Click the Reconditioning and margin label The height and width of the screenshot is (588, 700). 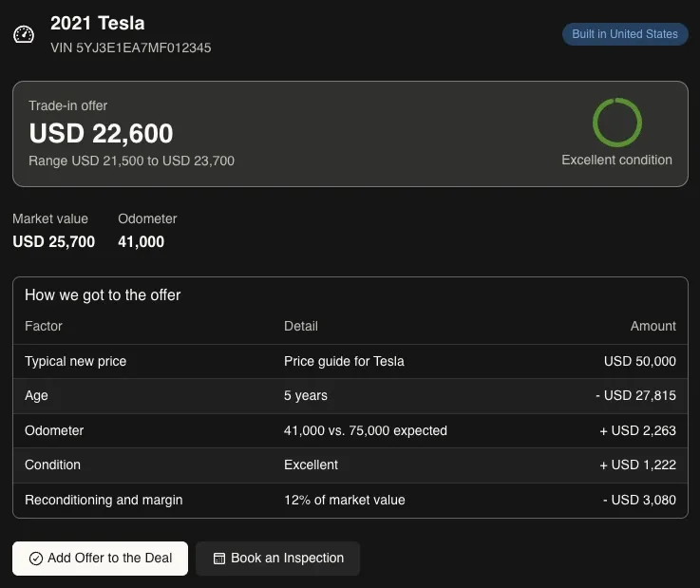pos(104,500)
